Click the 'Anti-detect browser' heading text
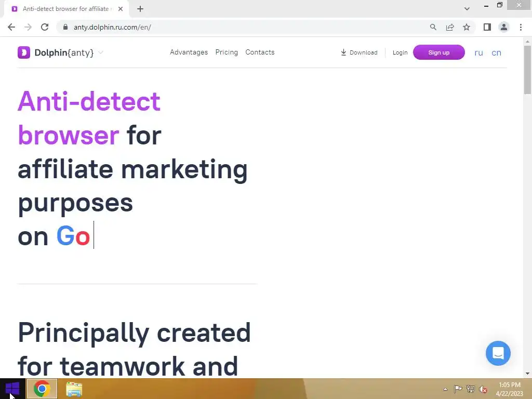Viewport: 532px width, 399px height. point(89,118)
